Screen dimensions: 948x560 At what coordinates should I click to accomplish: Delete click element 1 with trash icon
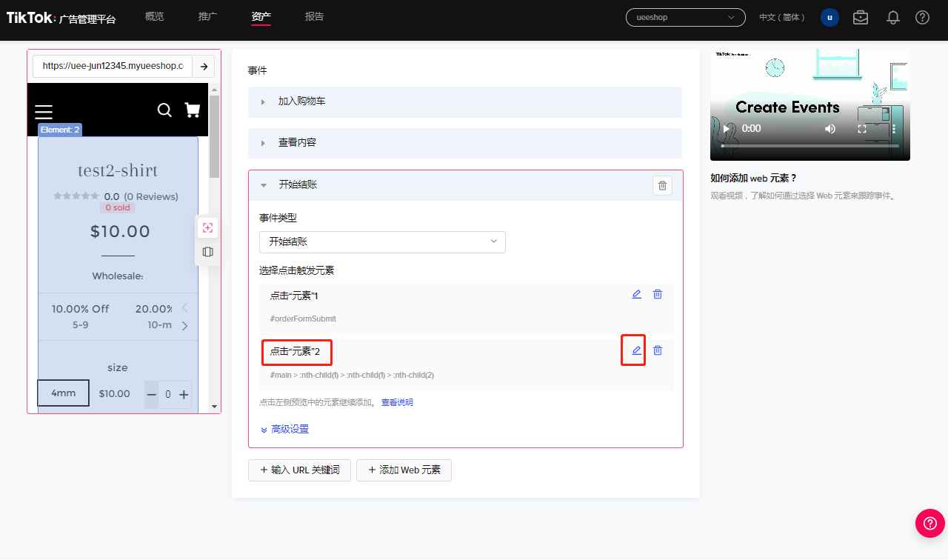[657, 294]
